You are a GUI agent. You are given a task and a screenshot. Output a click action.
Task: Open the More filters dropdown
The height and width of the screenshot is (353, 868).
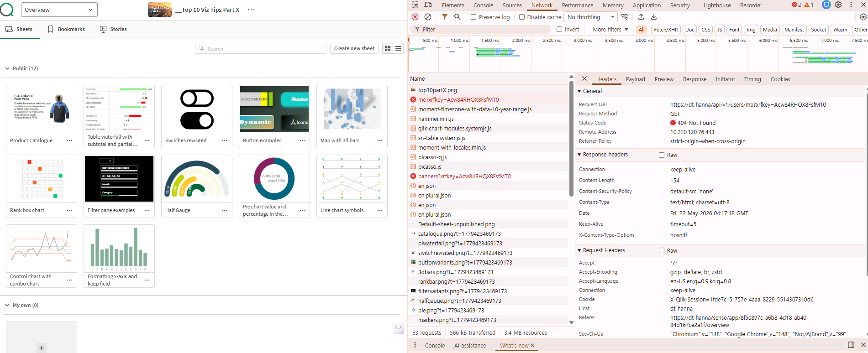click(x=610, y=29)
